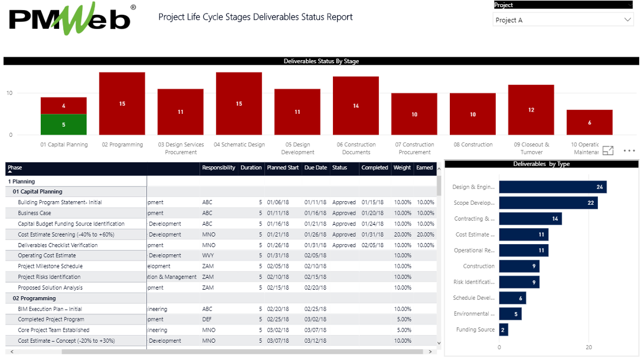Click the focus mode icon on chart

coord(608,150)
